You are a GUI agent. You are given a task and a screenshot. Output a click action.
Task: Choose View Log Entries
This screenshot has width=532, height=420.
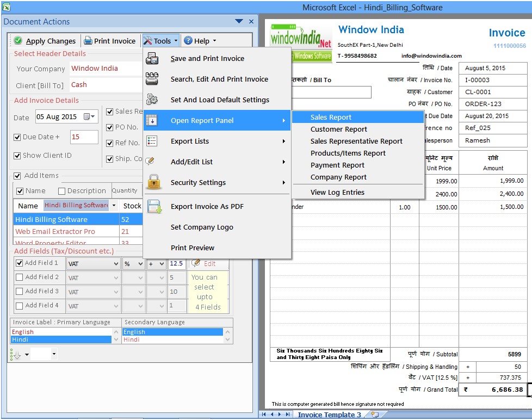click(x=358, y=193)
